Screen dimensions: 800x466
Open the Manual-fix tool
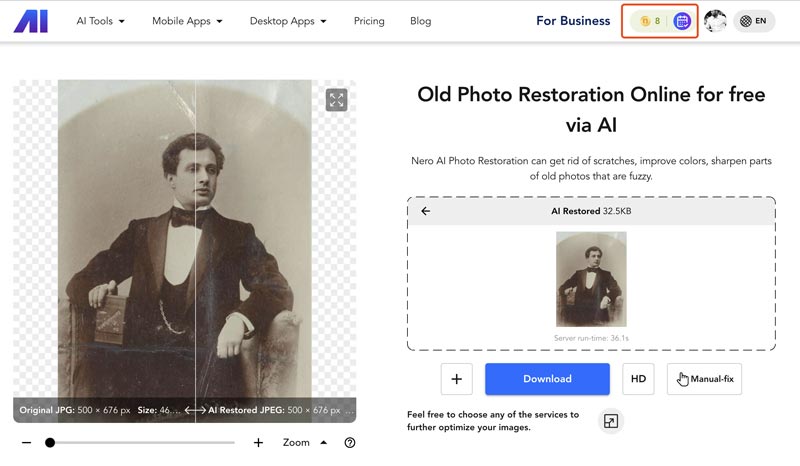pos(704,379)
